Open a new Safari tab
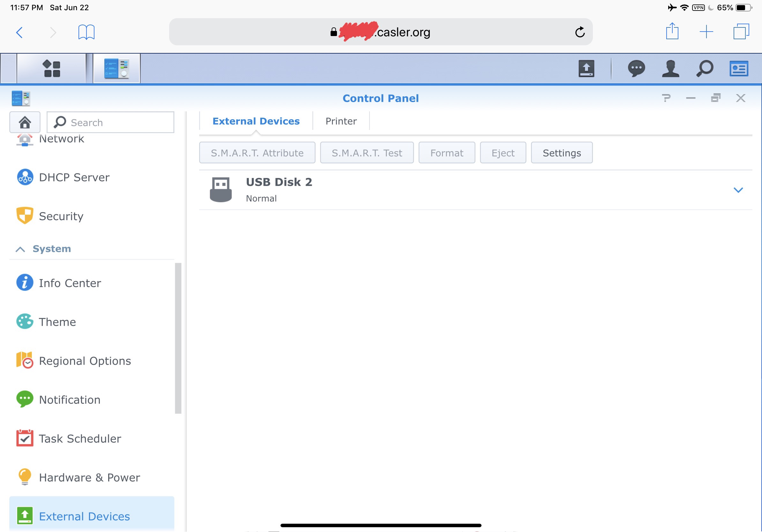 (706, 32)
